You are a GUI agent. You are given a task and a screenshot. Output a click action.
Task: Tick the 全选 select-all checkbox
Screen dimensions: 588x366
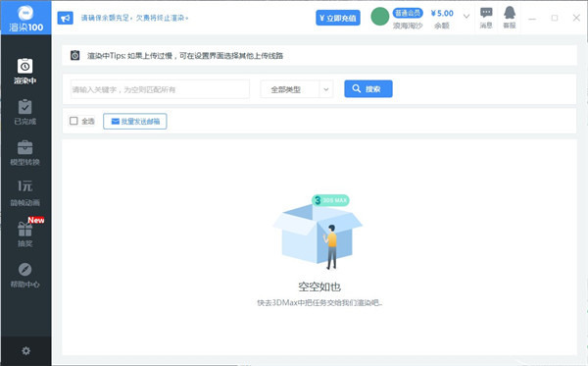tap(73, 121)
